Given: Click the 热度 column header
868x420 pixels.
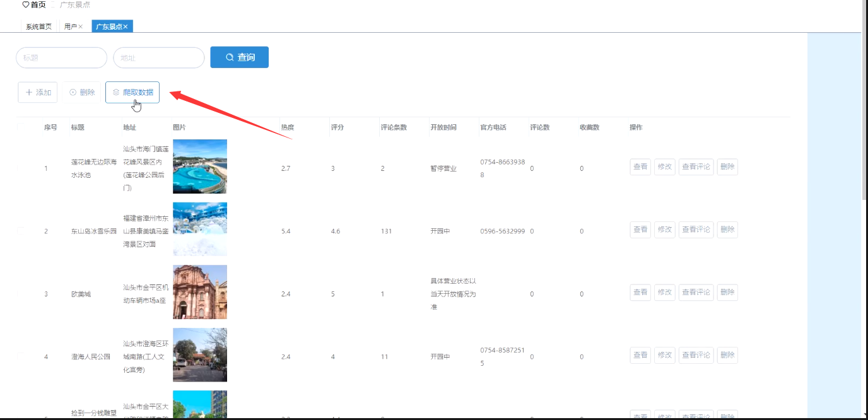Looking at the screenshot, I should coord(288,127).
